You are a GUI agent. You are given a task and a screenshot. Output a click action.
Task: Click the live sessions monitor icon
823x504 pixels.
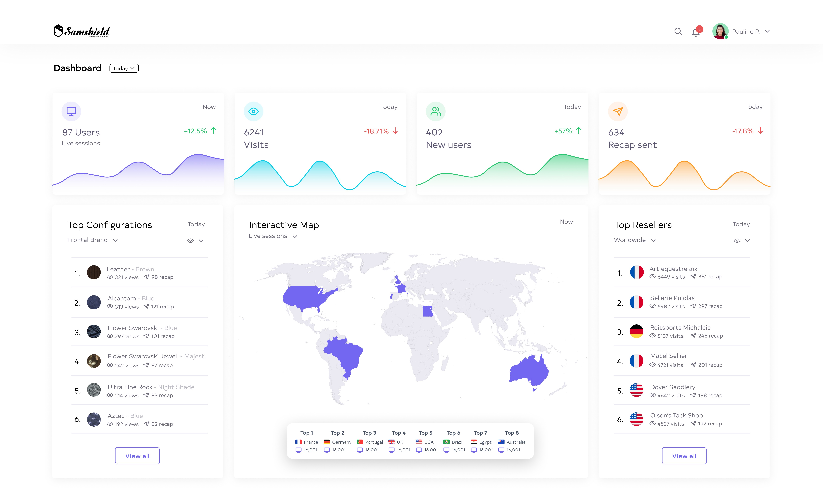click(71, 111)
